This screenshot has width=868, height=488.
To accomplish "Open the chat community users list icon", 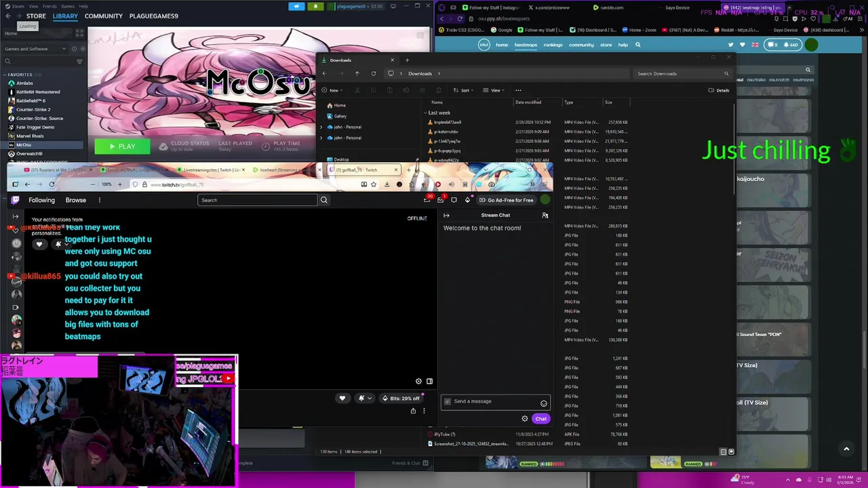I will (x=545, y=216).
